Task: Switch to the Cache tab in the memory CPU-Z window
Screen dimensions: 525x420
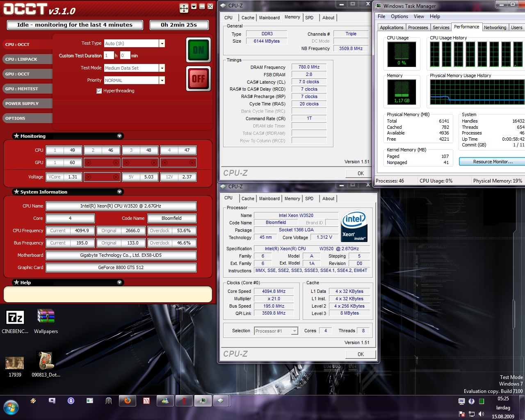Action: [248, 18]
